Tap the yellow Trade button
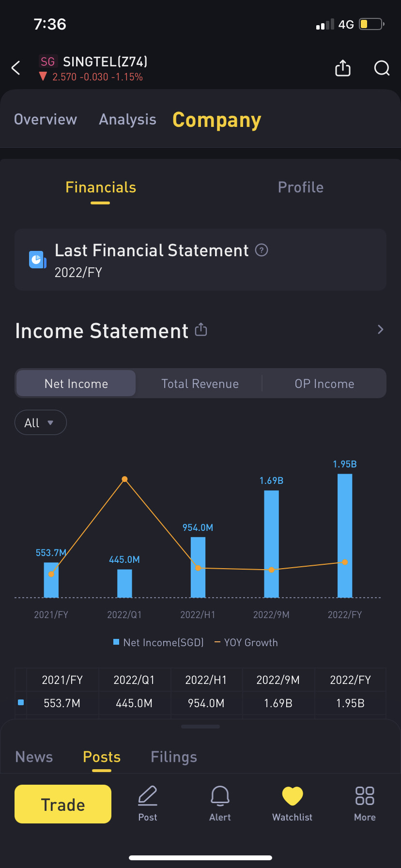401x868 pixels. click(63, 804)
